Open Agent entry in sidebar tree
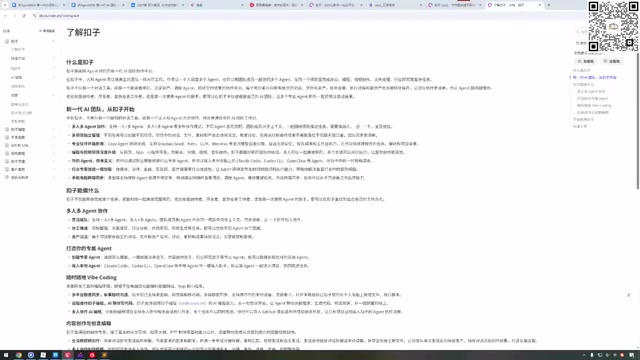Screen dimensions: 640x360 tap(16, 68)
